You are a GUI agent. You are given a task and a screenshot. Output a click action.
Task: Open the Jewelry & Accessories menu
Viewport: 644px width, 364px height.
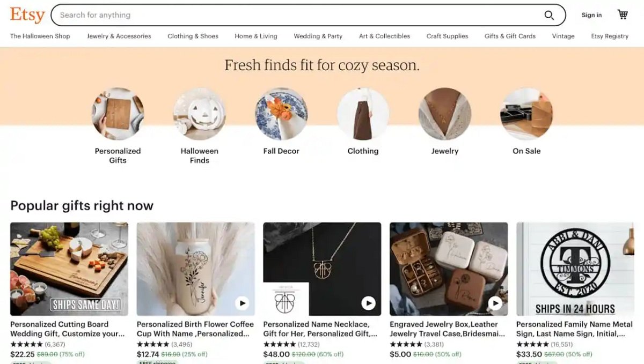pyautogui.click(x=119, y=36)
